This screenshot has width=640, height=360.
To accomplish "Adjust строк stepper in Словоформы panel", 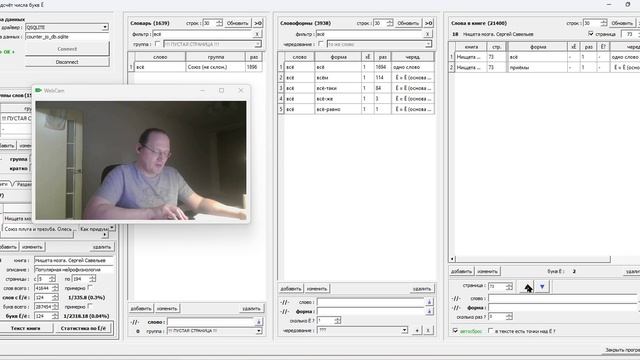I will click(x=390, y=23).
